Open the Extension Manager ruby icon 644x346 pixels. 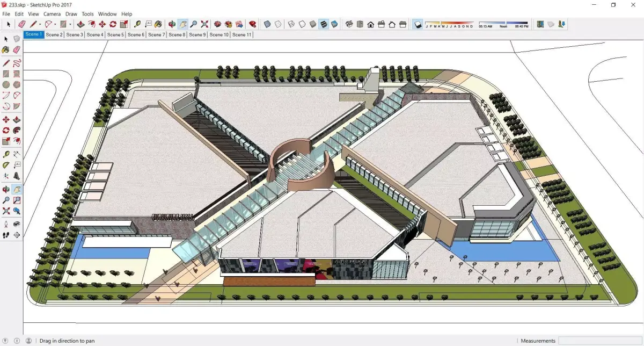tap(253, 24)
